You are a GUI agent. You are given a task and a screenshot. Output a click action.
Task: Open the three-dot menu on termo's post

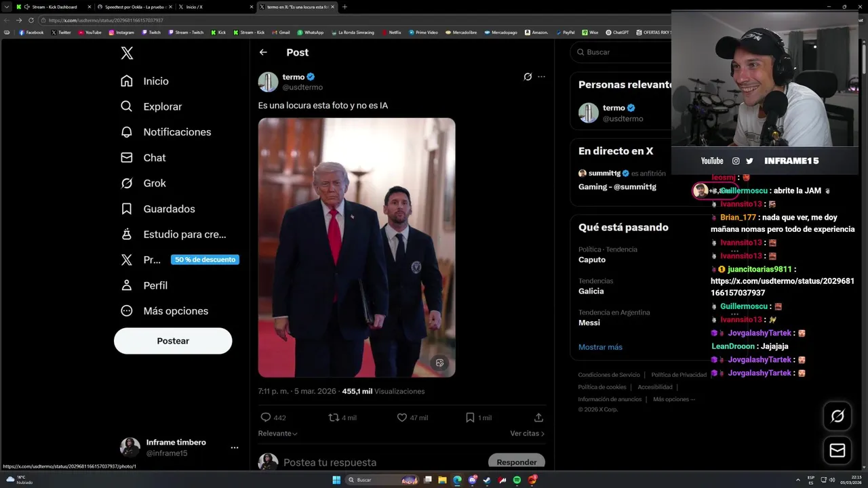pyautogui.click(x=541, y=77)
